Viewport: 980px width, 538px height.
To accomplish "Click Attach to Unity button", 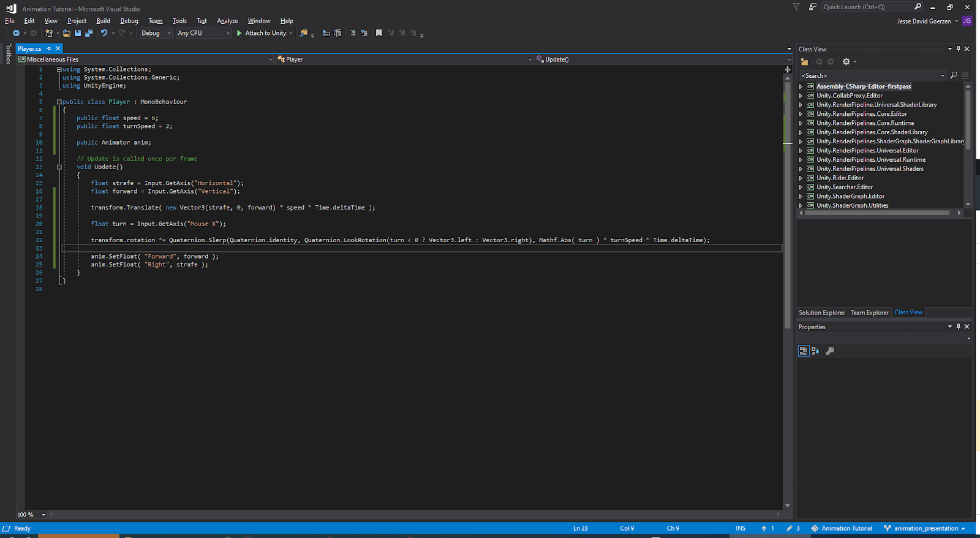I will point(261,33).
